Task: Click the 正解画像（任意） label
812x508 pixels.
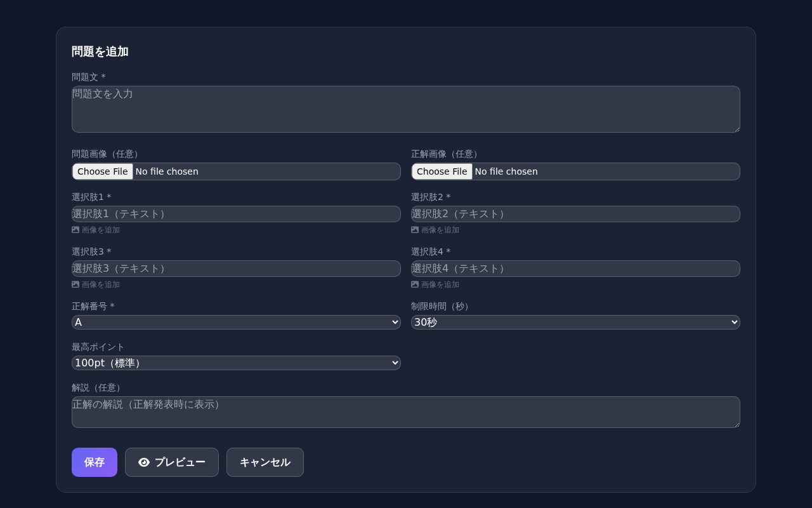Action: [x=447, y=154]
